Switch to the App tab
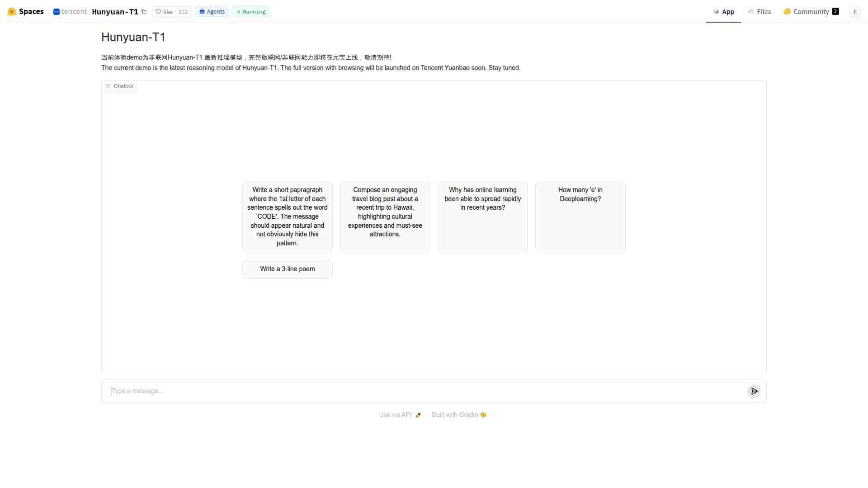This screenshot has height=488, width=868. coord(723,12)
